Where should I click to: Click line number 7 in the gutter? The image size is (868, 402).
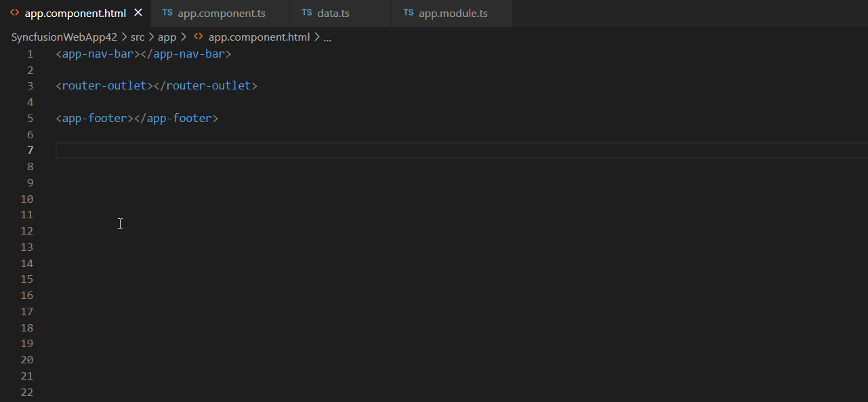30,150
